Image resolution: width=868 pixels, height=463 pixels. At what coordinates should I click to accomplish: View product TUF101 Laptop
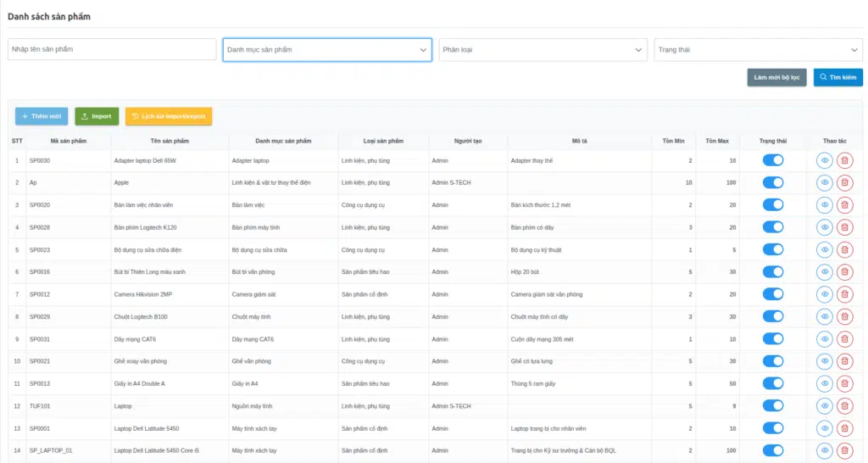(824, 406)
